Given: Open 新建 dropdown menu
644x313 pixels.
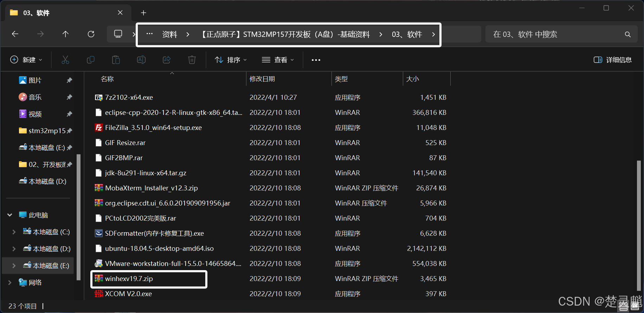Looking at the screenshot, I should click(x=26, y=60).
